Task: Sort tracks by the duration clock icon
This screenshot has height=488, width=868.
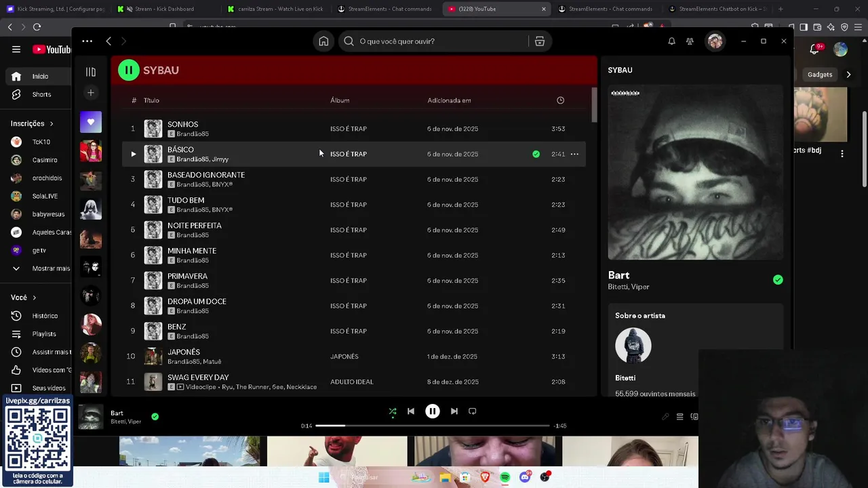Action: [560, 100]
